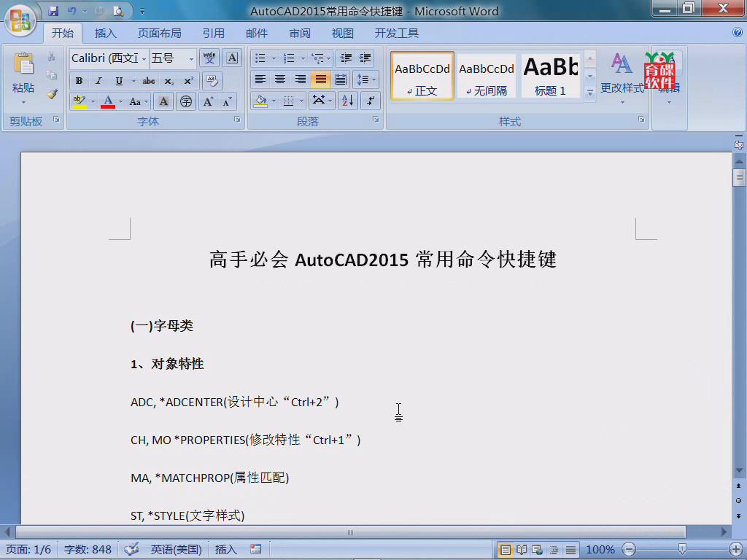Show paragraph marks

pyautogui.click(x=370, y=101)
